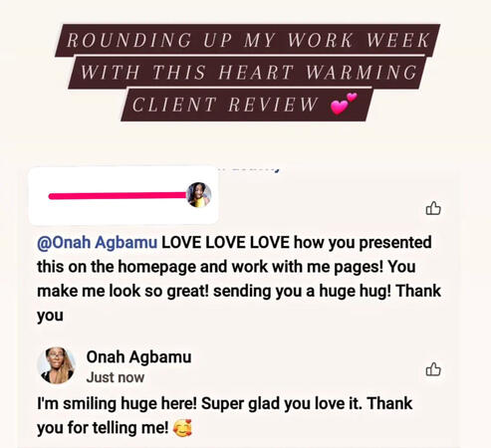Image resolution: width=491 pixels, height=448 pixels.
Task: Click the avatar thumb on pink slider
Action: coord(199,195)
